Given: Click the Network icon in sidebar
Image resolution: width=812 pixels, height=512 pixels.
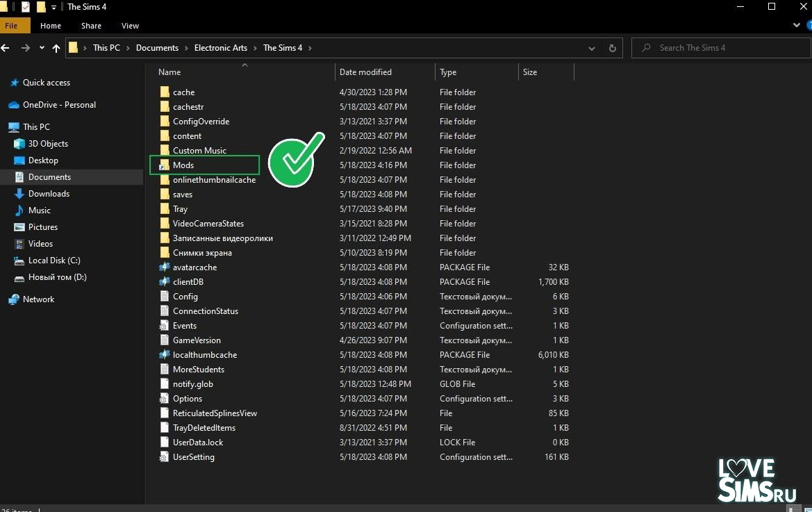Looking at the screenshot, I should pos(14,299).
